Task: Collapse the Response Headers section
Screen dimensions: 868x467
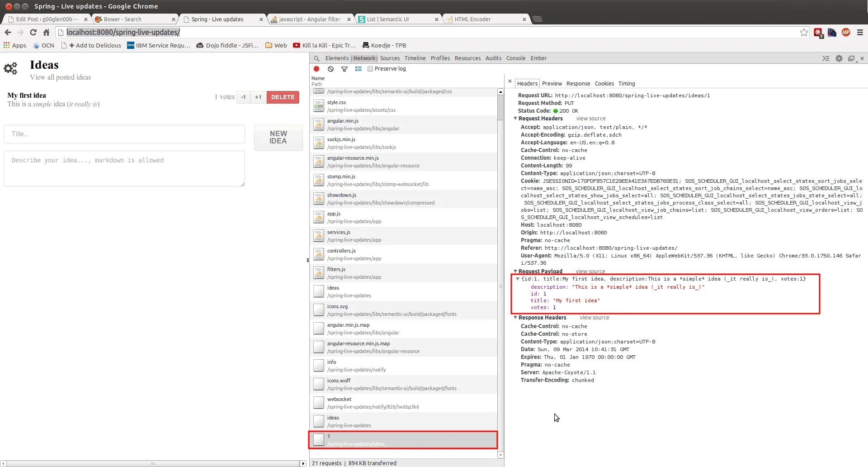Action: coord(515,318)
